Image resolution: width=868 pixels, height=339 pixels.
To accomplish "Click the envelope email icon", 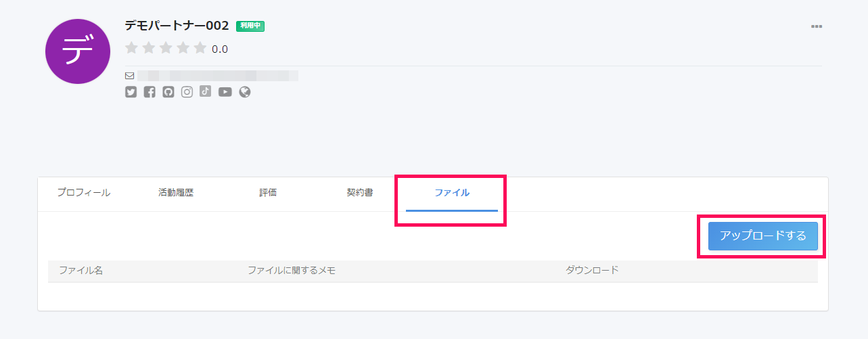I will [130, 76].
